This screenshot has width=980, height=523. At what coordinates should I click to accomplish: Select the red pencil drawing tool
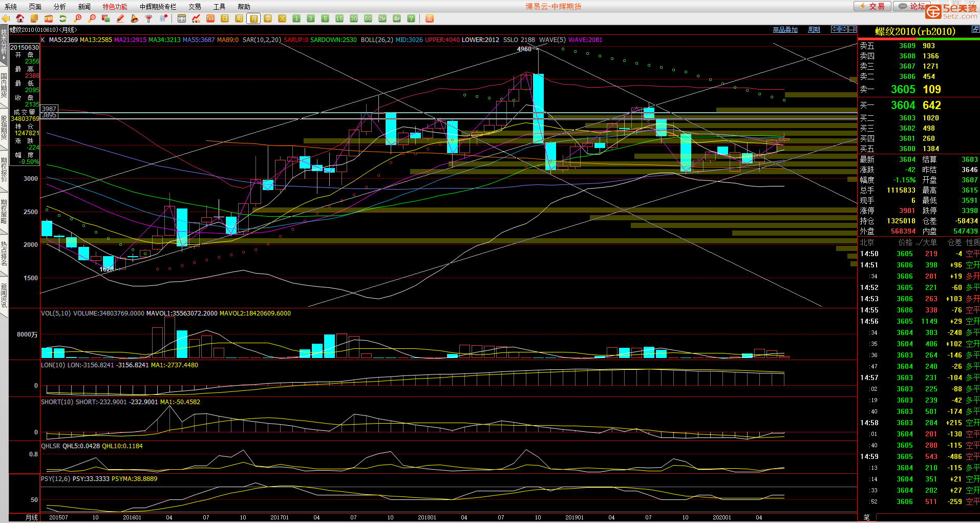[120, 18]
